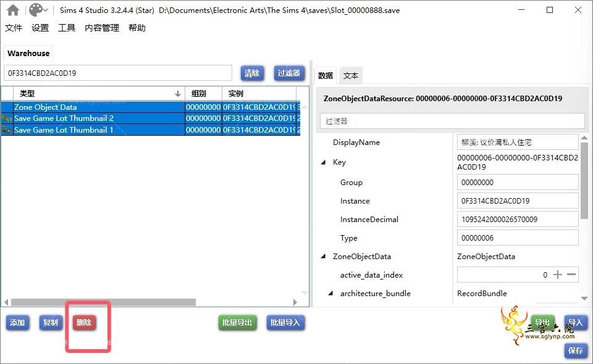The height and width of the screenshot is (364, 593).
Task: Click the 导入 button
Action: (x=575, y=323)
